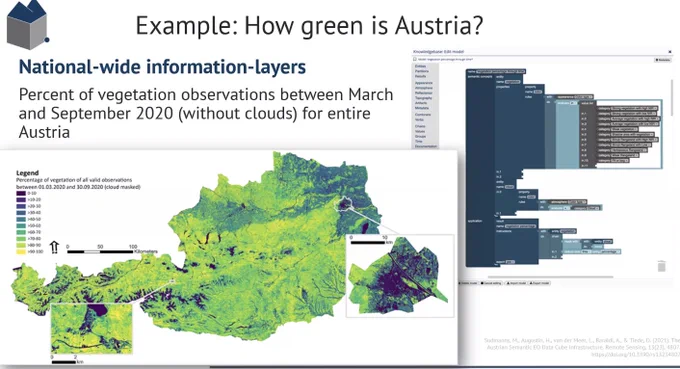Click the >40-50 legend color swatch
The width and height of the screenshot is (680, 369).
pos(21,219)
